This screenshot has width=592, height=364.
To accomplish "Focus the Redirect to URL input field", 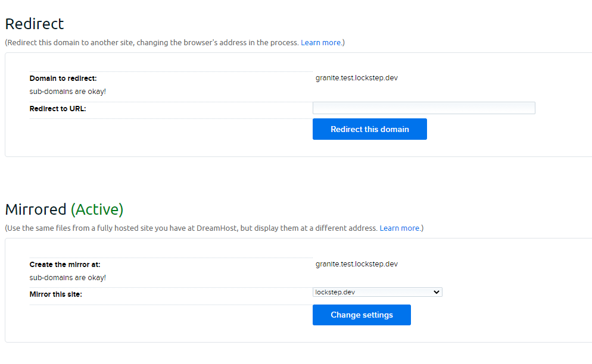I will coord(423,108).
